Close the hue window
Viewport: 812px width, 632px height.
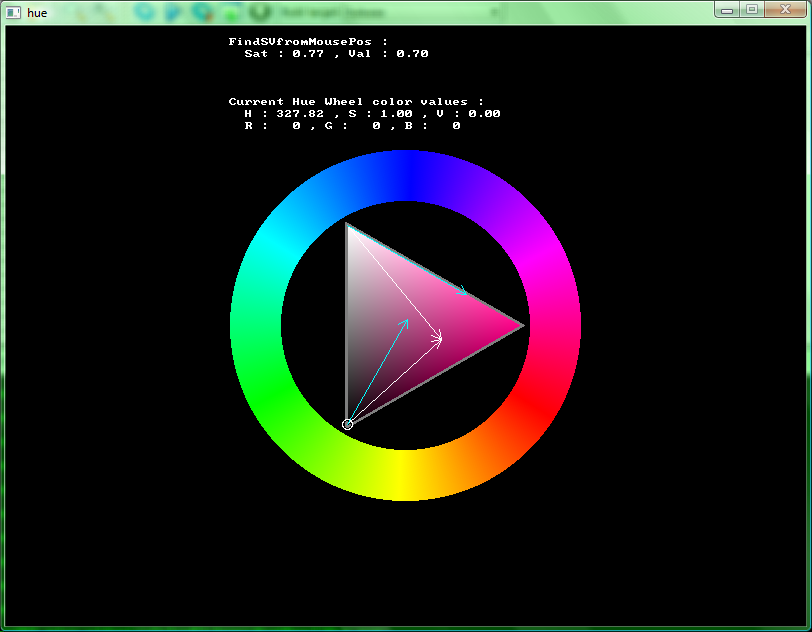(x=784, y=9)
